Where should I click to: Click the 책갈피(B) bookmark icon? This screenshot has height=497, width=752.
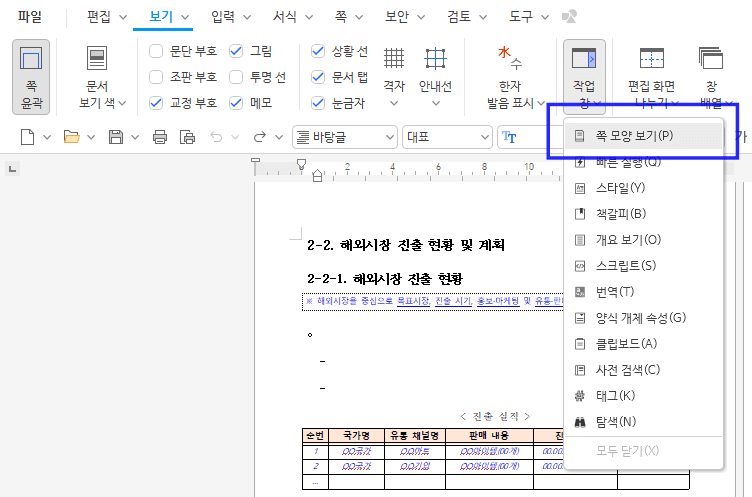(x=580, y=214)
